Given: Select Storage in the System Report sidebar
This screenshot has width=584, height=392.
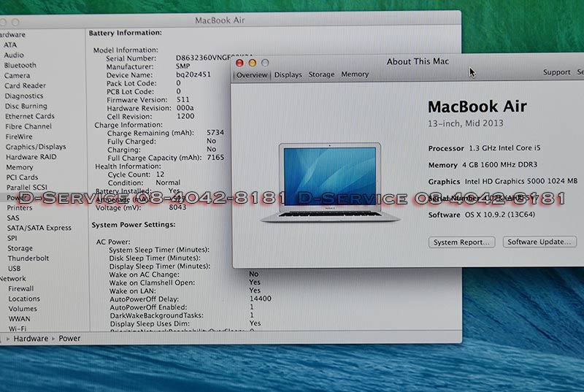Looking at the screenshot, I should [20, 248].
